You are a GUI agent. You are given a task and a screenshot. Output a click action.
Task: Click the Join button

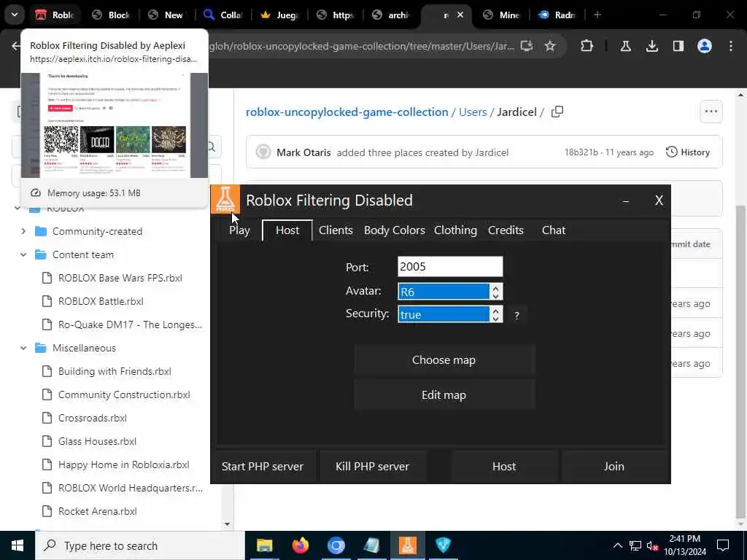(614, 466)
